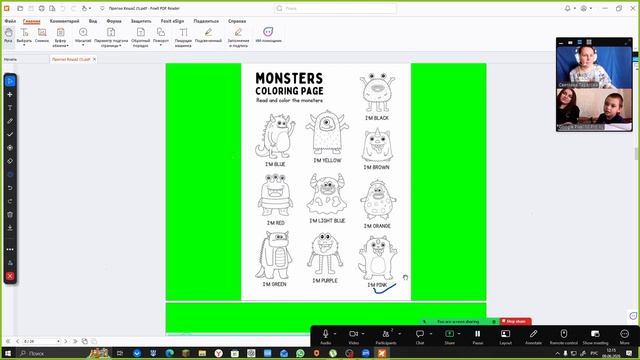Select the Stamp checkmark annotation tool
The image size is (640, 360).
pos(10,134)
